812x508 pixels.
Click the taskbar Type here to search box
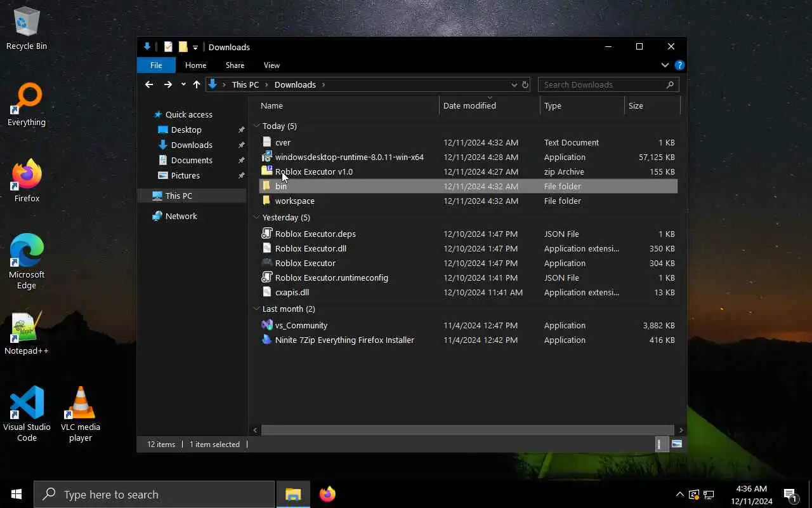pos(154,494)
